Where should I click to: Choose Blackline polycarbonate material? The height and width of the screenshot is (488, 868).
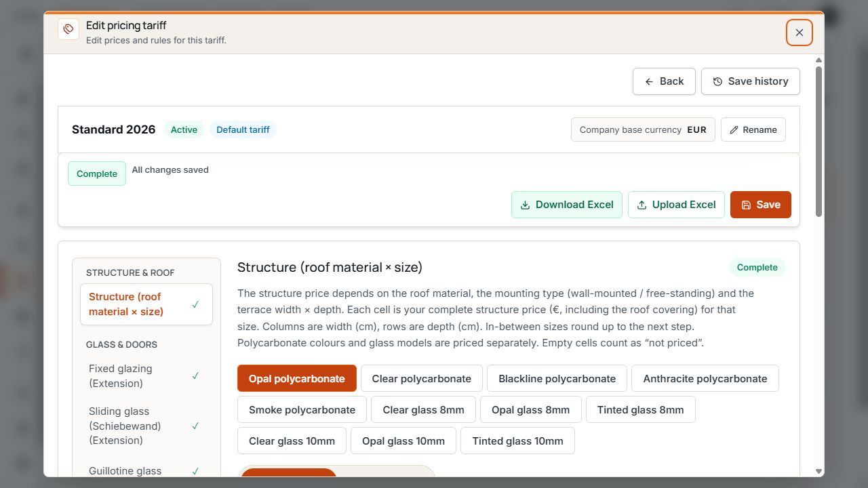click(x=557, y=378)
